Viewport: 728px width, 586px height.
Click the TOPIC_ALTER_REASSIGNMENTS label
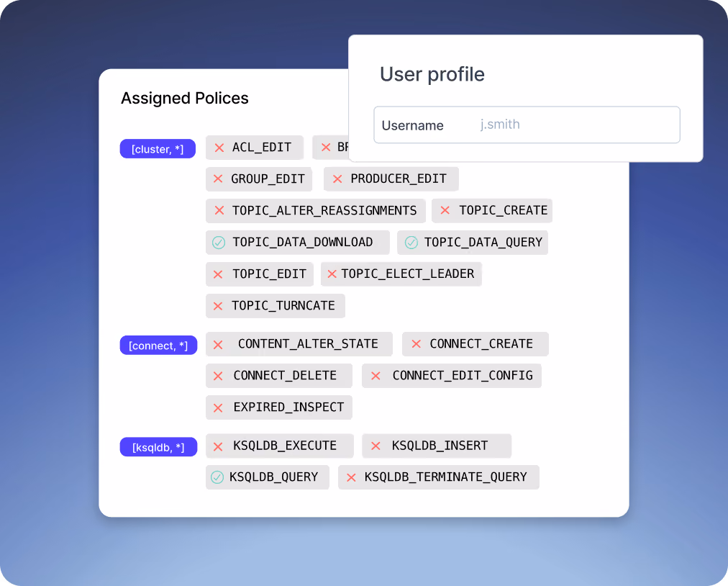pyautogui.click(x=324, y=210)
